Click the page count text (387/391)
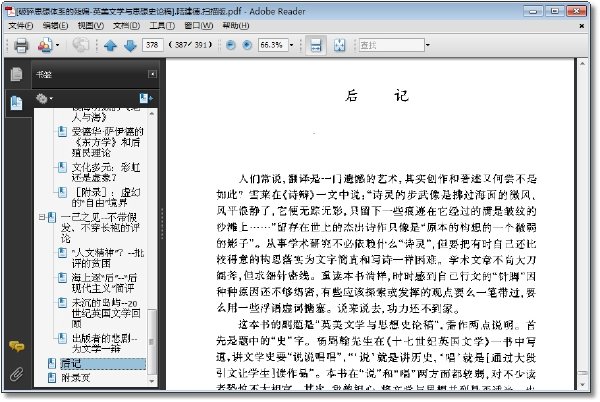 190,45
